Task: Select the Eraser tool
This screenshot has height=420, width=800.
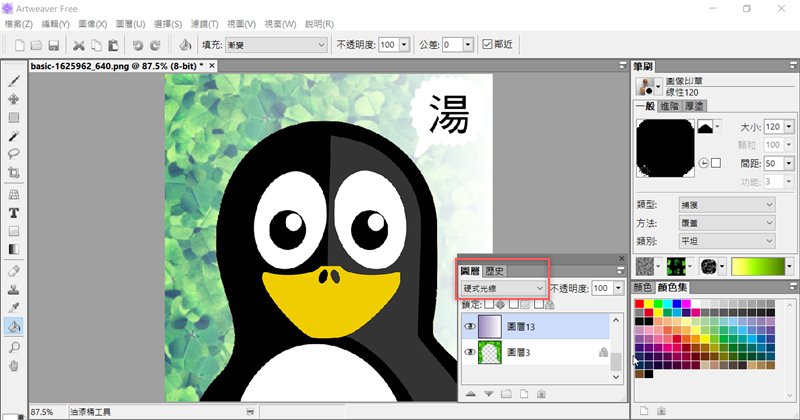Action: (14, 269)
